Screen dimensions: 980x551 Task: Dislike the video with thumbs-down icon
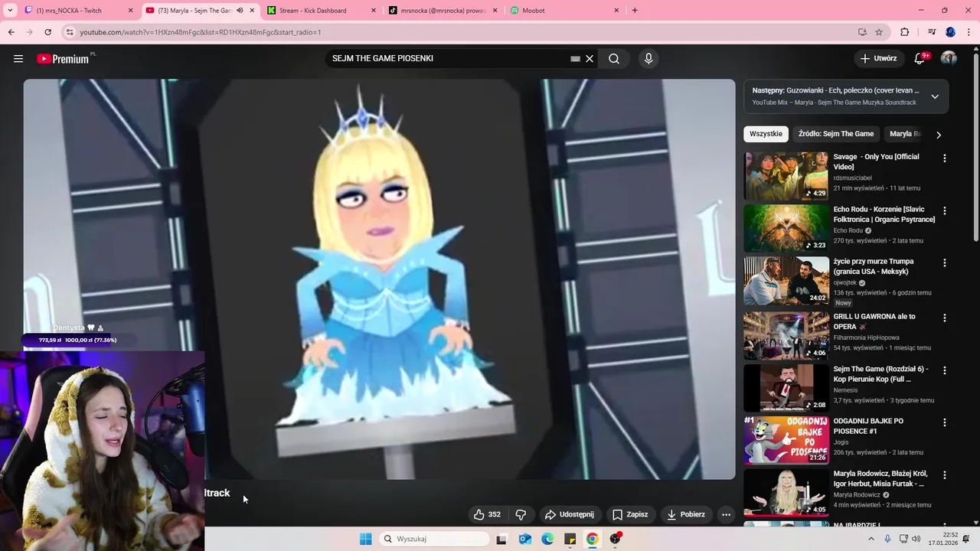point(521,515)
